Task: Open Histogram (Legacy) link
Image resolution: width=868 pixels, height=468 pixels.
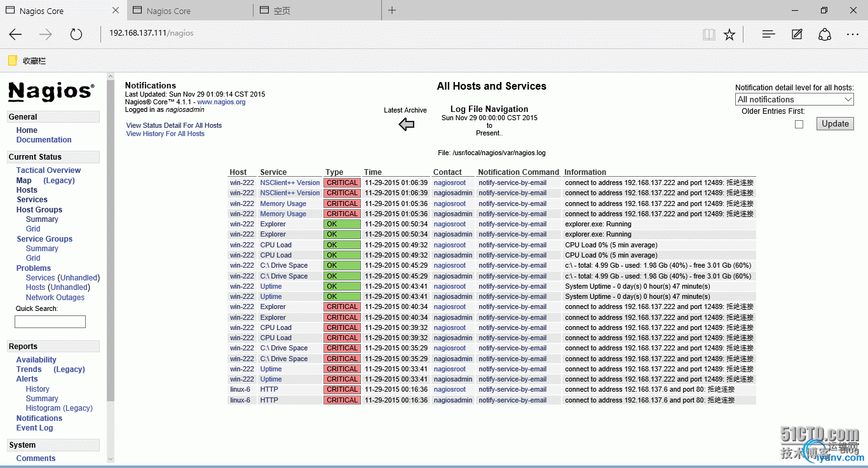Action: (x=59, y=408)
